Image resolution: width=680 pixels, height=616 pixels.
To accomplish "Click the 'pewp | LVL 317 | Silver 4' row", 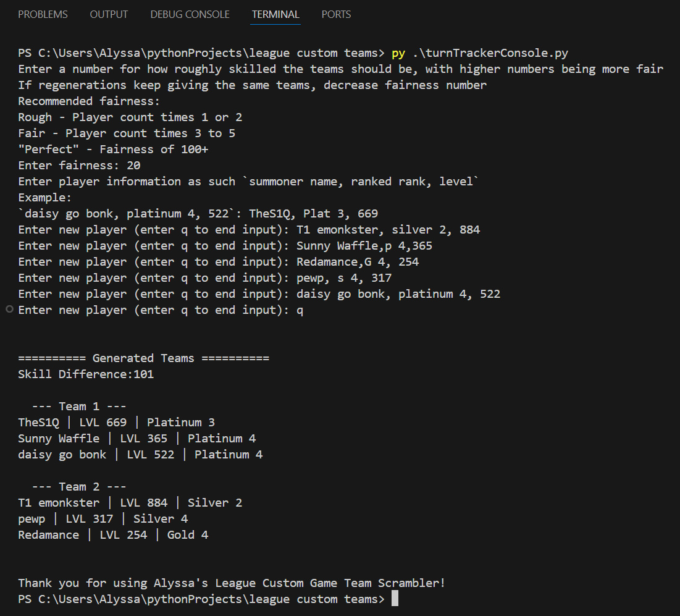I will pos(103,518).
